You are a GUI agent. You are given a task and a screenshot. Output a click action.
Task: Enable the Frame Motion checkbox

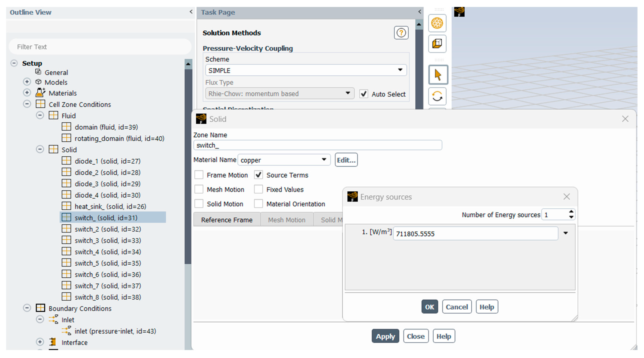(x=199, y=175)
